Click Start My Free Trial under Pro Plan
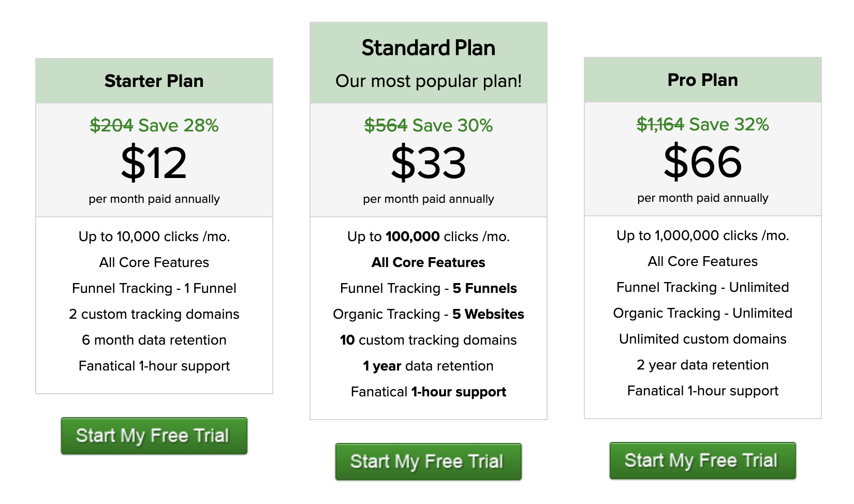 coord(703,461)
